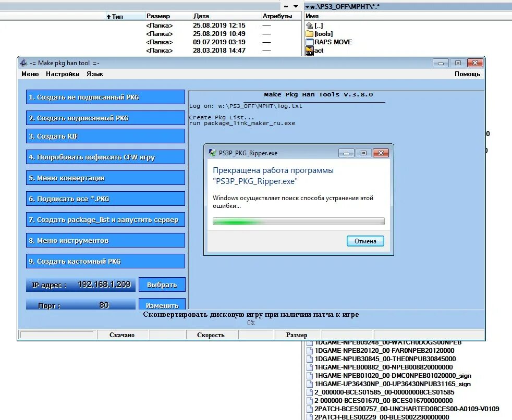Click the Выбрать IP address button
Image resolution: width=512 pixels, height=420 pixels.
[x=162, y=285]
